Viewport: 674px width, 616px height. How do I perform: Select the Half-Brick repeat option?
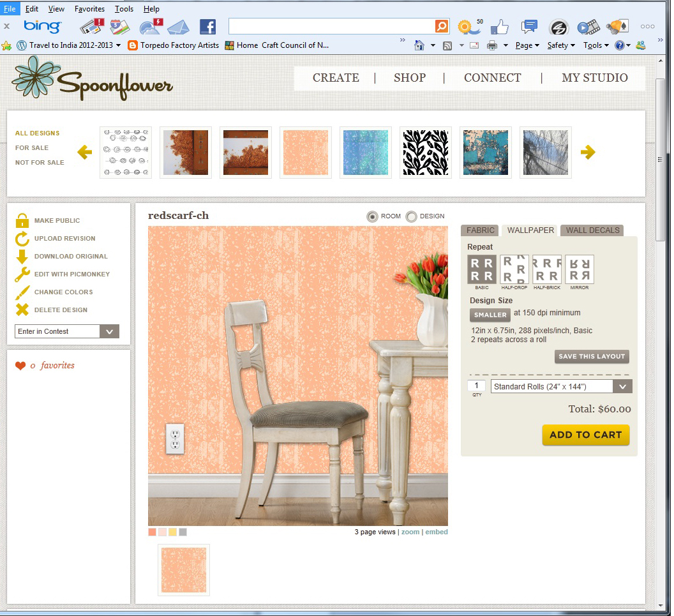coord(547,269)
